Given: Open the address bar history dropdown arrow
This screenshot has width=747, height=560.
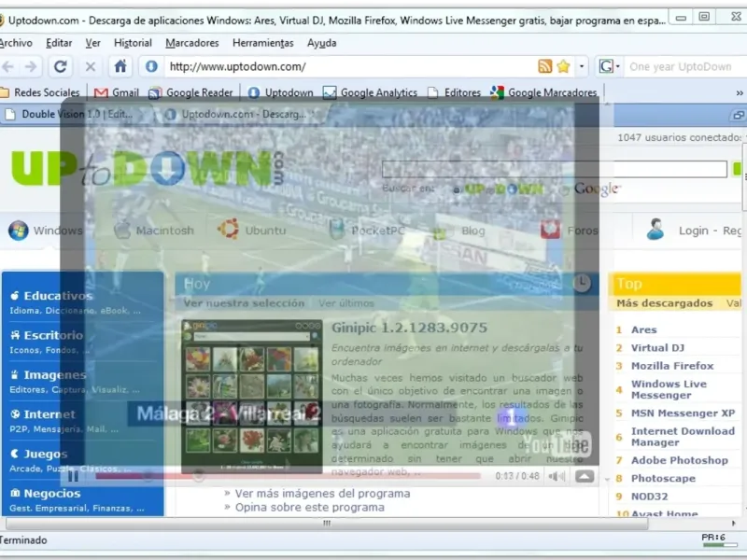Looking at the screenshot, I should click(x=582, y=66).
